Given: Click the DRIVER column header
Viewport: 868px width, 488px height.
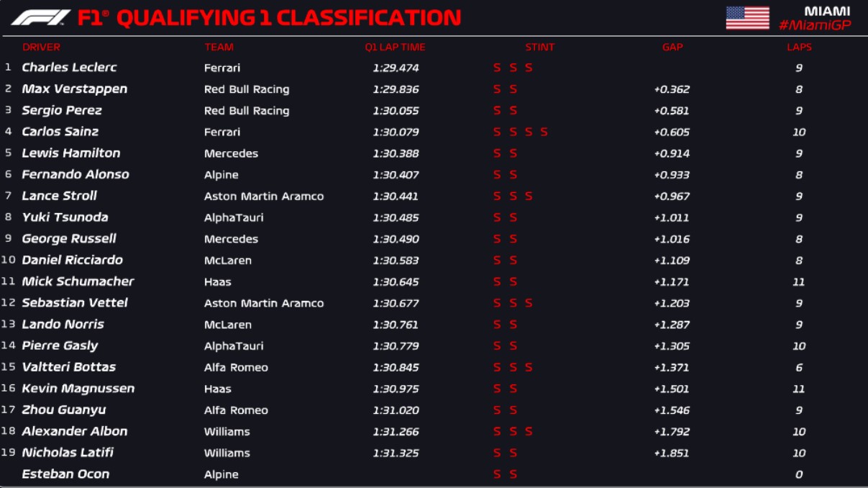Looking at the screenshot, I should pyautogui.click(x=41, y=48).
